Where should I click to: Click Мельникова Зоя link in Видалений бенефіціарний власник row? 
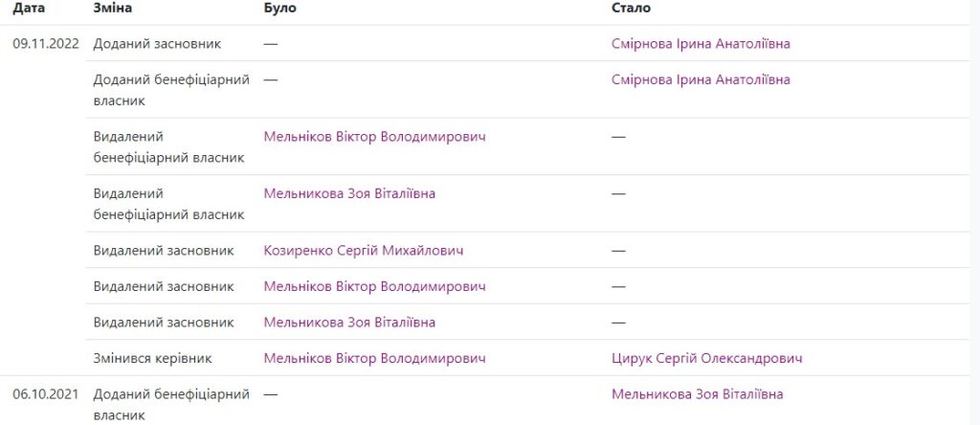point(349,193)
